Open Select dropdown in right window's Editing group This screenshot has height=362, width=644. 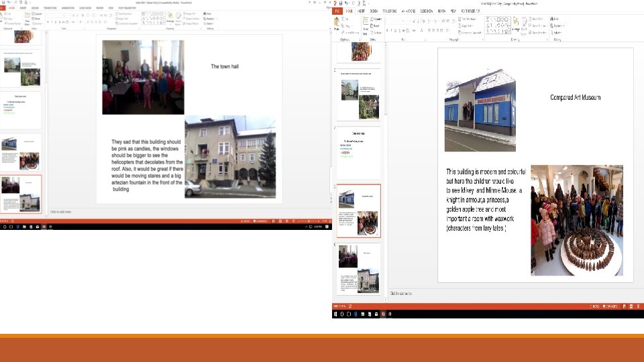[x=555, y=32]
